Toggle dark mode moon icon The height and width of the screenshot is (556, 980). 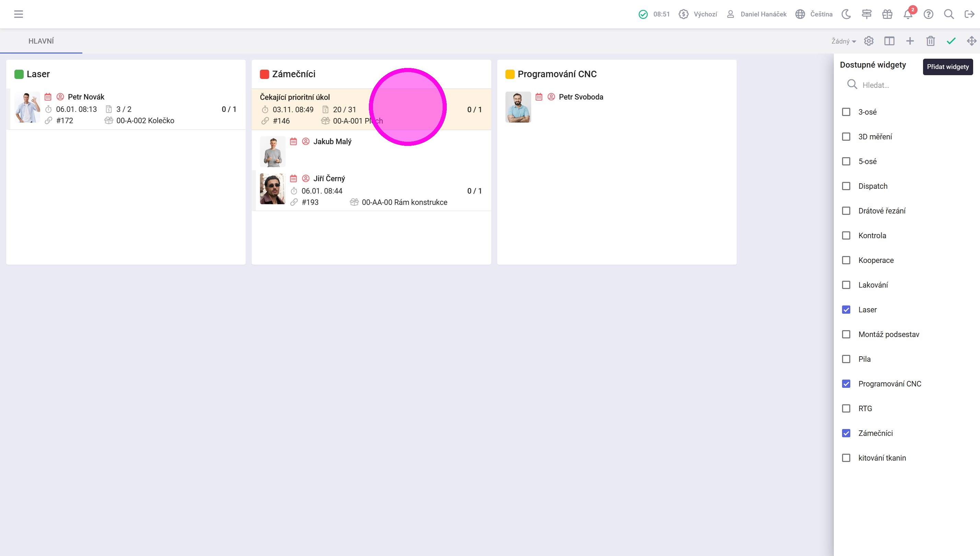click(846, 14)
